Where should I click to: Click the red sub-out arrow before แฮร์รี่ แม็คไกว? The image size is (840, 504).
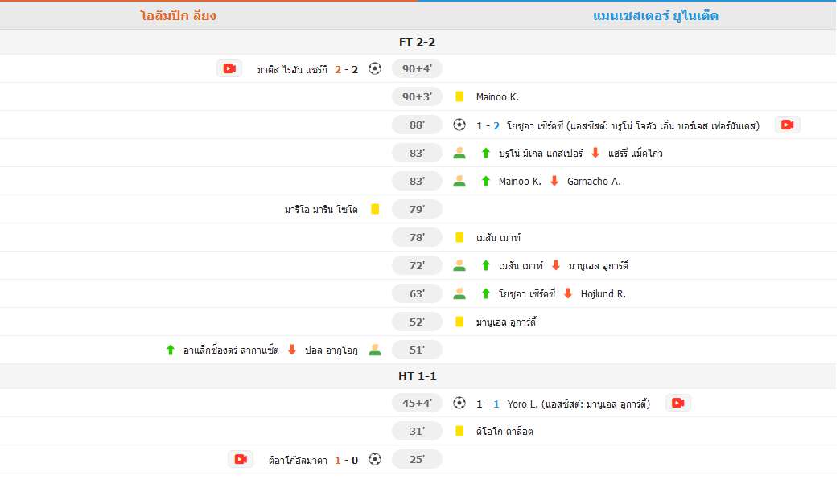(x=595, y=153)
